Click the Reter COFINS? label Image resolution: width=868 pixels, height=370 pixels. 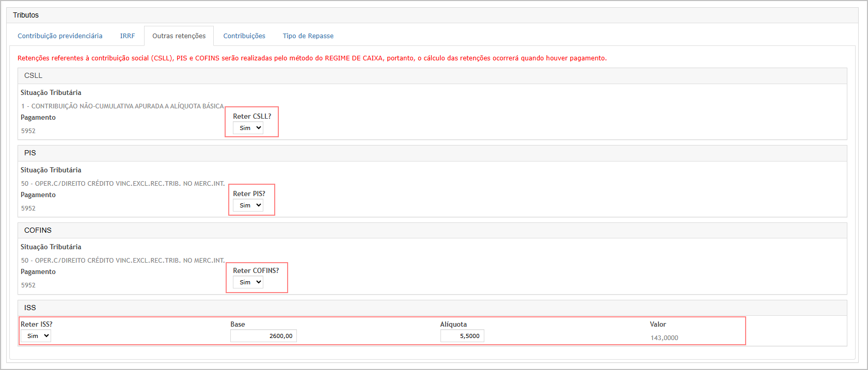(256, 271)
